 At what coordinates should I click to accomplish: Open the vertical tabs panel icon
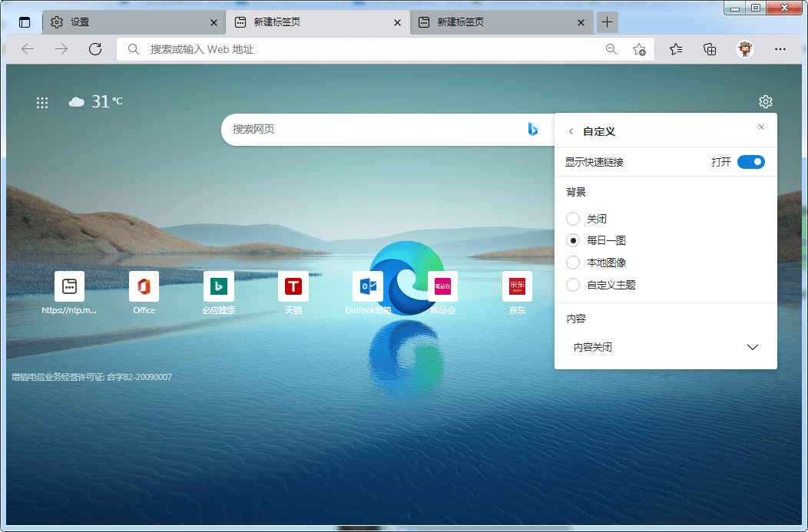point(25,22)
